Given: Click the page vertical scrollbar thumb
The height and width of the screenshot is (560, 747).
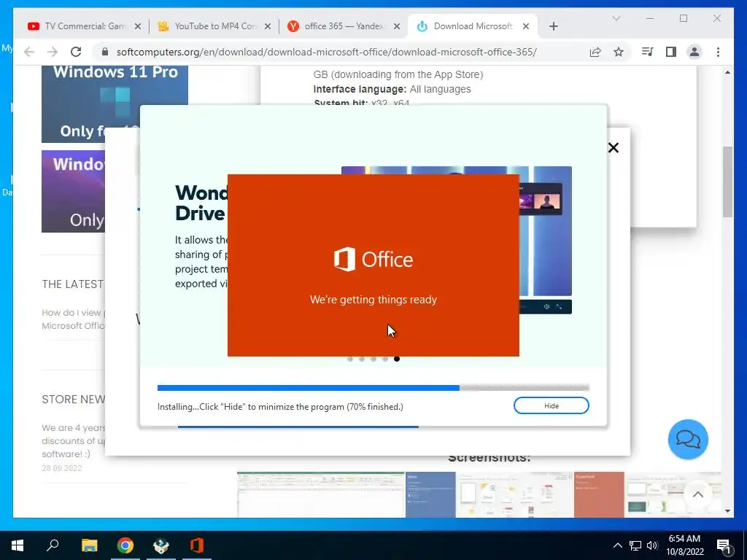Looking at the screenshot, I should coord(727,182).
